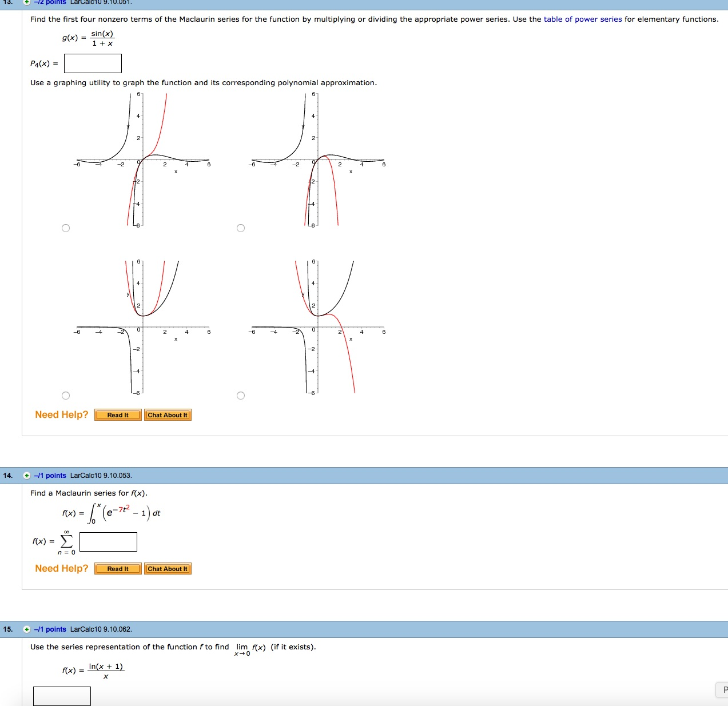Viewport: 728px width, 706px height.
Task: Click the Maclaurin series summation answer box
Action: tap(108, 541)
